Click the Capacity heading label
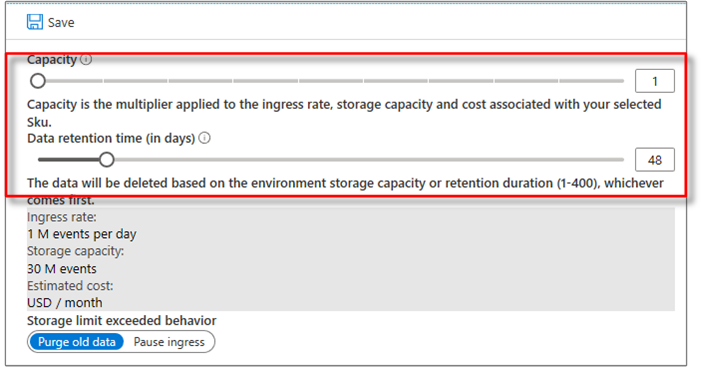 coord(52,60)
